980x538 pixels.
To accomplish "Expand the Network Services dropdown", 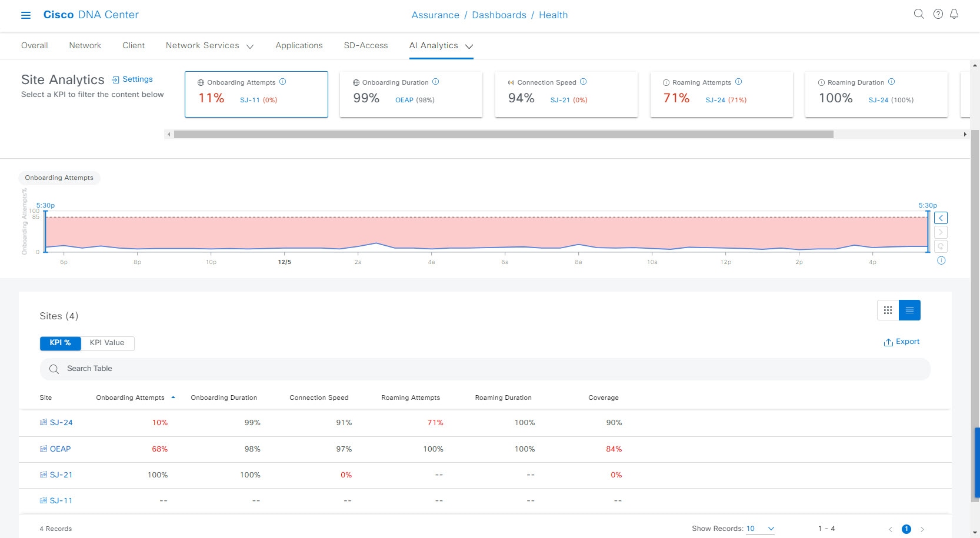I will [x=250, y=46].
